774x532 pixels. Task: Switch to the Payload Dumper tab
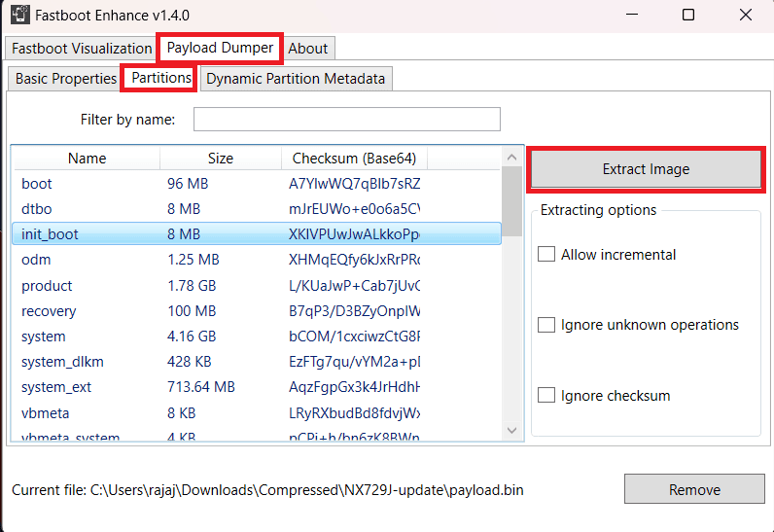220,48
